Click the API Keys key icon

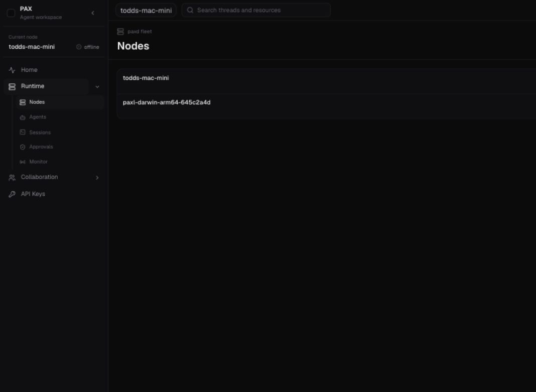tap(12, 194)
